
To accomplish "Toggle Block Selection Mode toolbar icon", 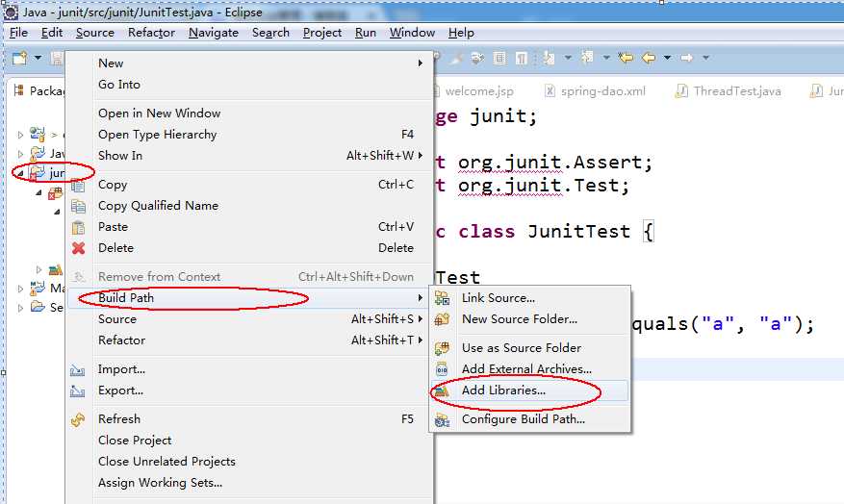I will [x=499, y=58].
